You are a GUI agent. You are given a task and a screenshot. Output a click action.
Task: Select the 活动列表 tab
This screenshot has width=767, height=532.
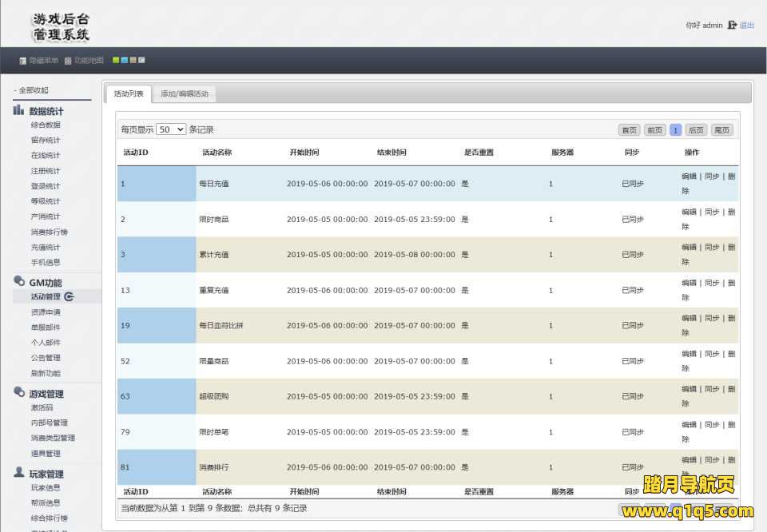click(x=129, y=93)
